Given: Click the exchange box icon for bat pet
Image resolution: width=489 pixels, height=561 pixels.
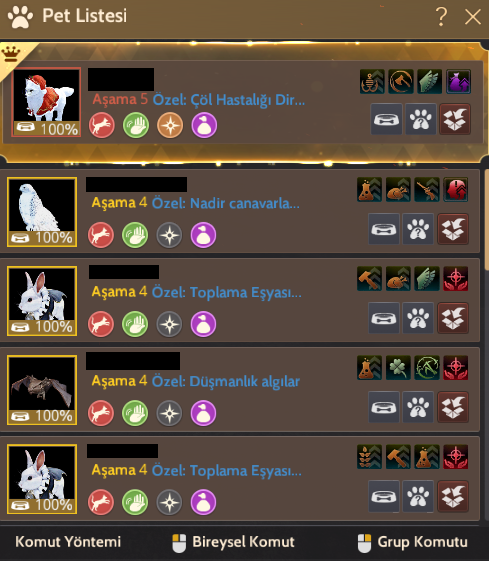Looking at the screenshot, I should [x=453, y=407].
